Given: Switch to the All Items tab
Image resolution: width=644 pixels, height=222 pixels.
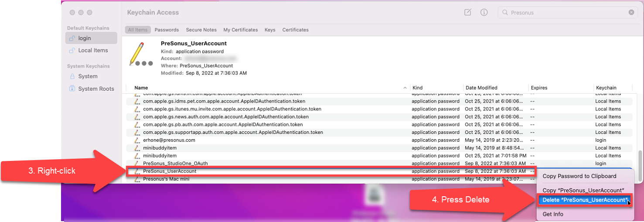Looking at the screenshot, I should tap(138, 30).
